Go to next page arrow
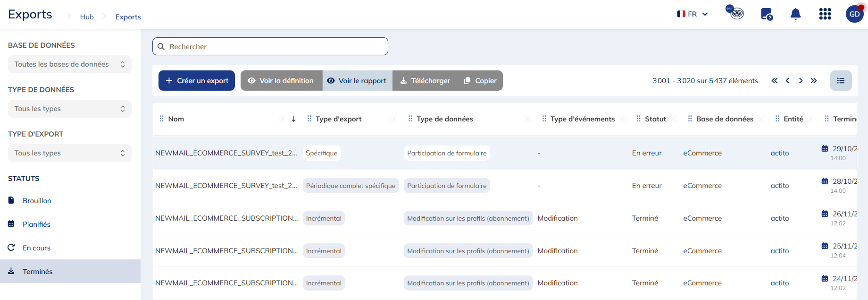Viewport: 868px width, 300px height. click(801, 81)
